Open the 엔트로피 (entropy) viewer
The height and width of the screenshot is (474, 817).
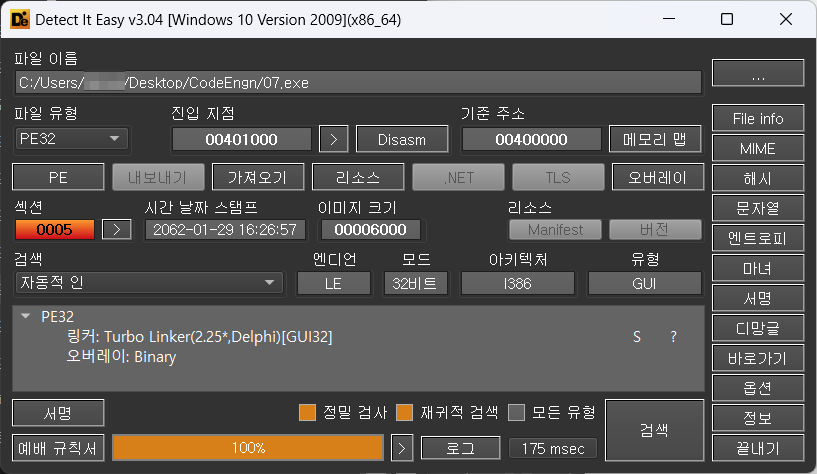758,239
